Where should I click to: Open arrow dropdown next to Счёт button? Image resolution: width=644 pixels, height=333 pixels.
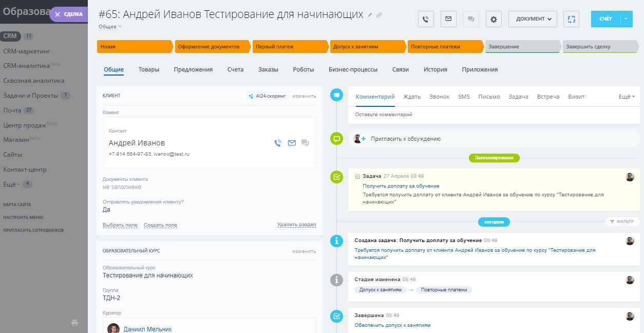(627, 19)
